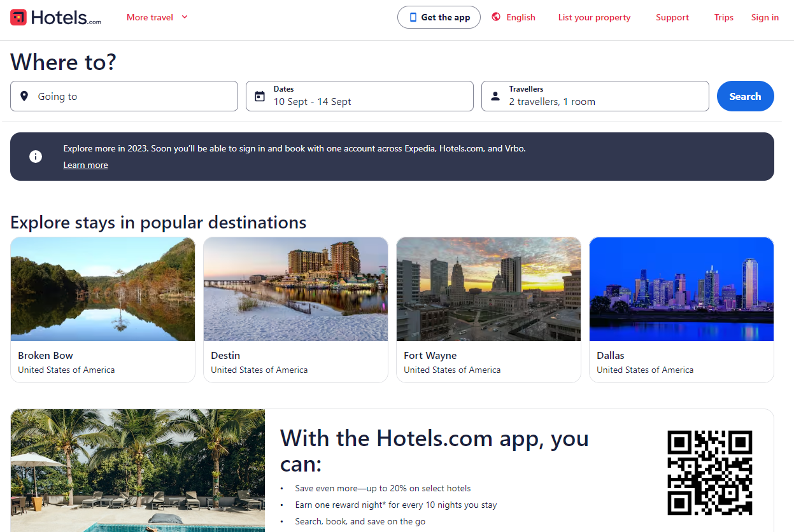Screen dimensions: 794x532
Task: Open the Dates picker 10 Sept - 14 Sept
Action: click(360, 96)
